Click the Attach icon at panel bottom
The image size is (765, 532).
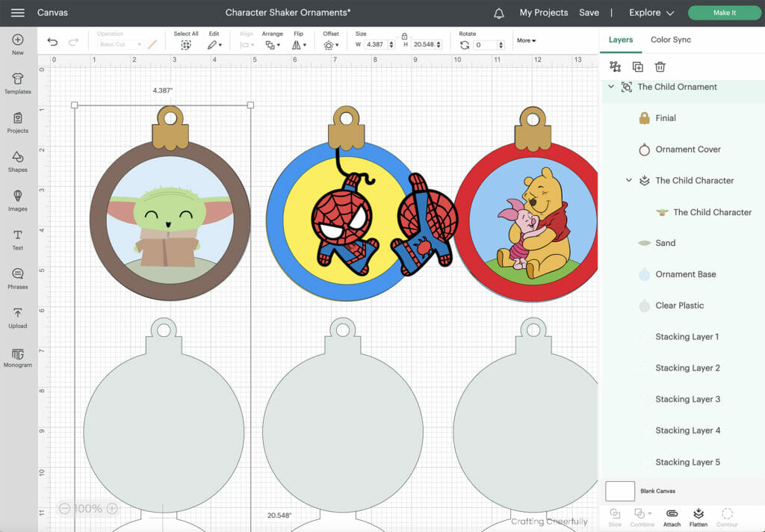point(671,516)
